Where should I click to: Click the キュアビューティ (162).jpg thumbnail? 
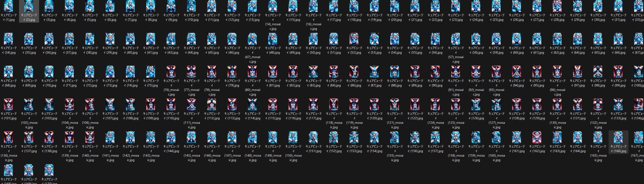click(537, 137)
